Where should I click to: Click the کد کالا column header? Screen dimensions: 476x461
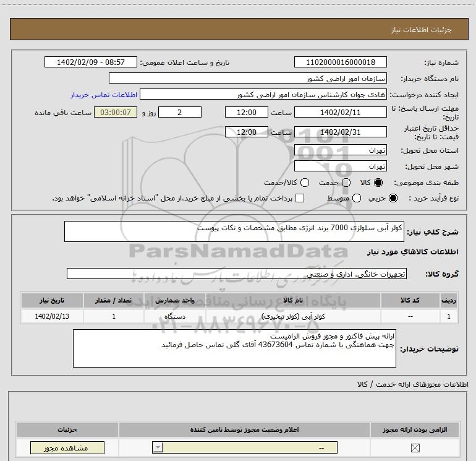pyautogui.click(x=410, y=300)
